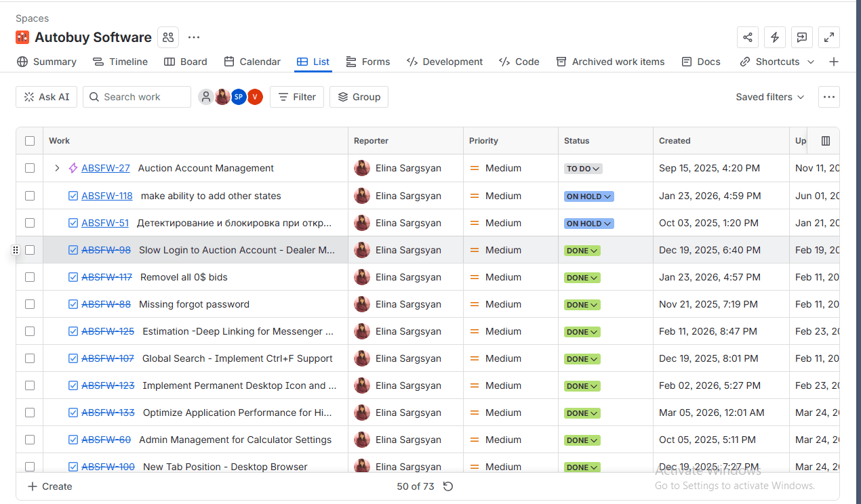The image size is (861, 504).
Task: Open the ABSFW-118 work item link
Action: [107, 196]
